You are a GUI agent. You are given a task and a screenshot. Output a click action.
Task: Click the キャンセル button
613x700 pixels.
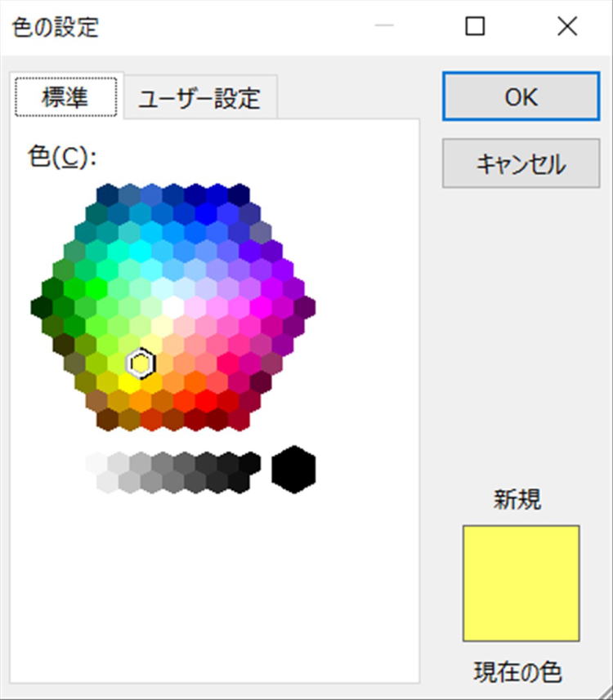[521, 164]
